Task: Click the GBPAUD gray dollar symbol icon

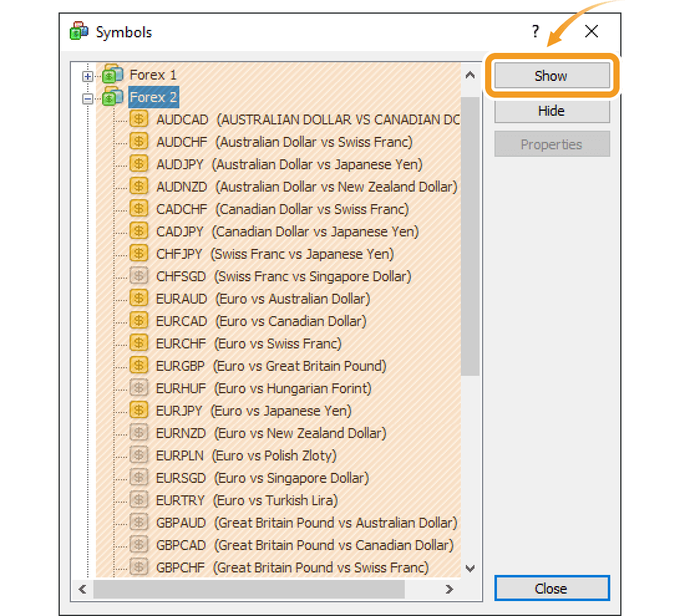Action: coord(139,522)
